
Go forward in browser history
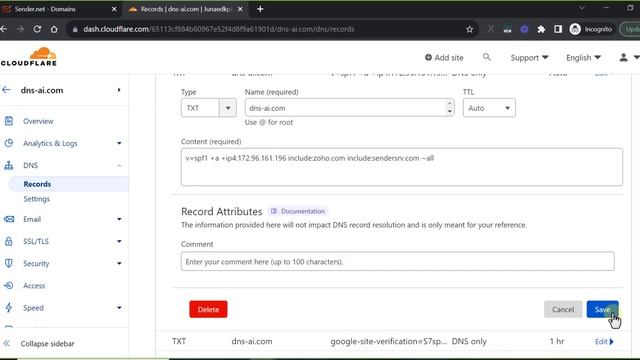[x=20, y=29]
